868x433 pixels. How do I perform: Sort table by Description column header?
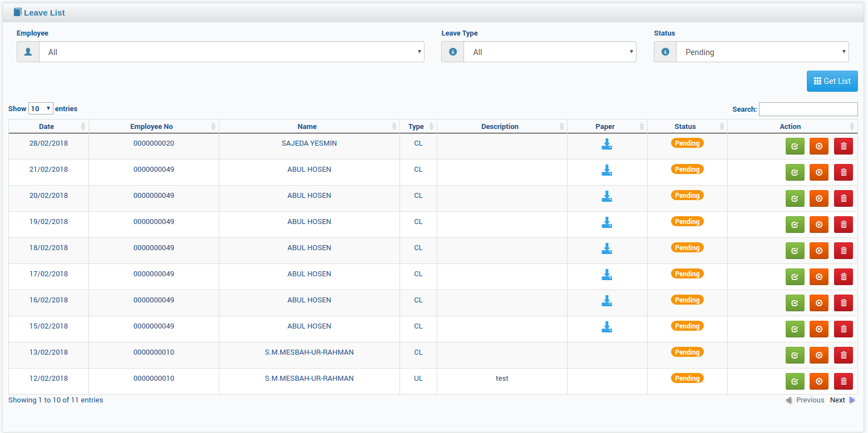(502, 126)
